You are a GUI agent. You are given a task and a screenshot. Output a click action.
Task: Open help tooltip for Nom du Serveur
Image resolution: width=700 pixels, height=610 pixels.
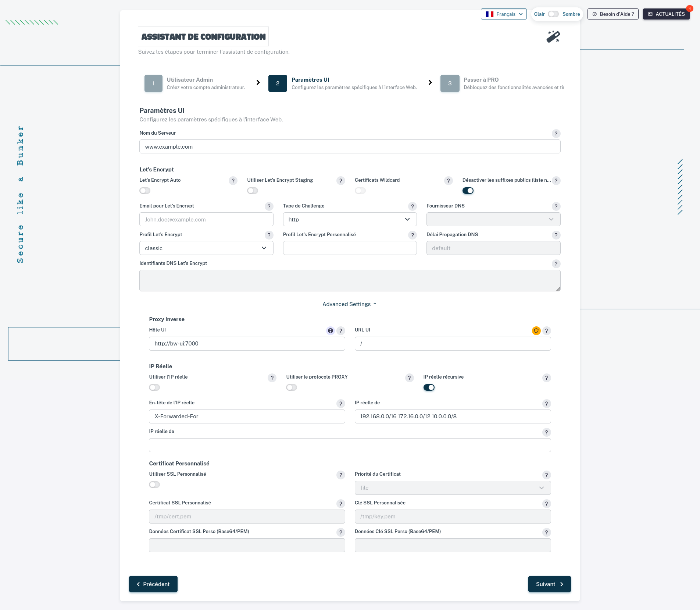pos(556,134)
